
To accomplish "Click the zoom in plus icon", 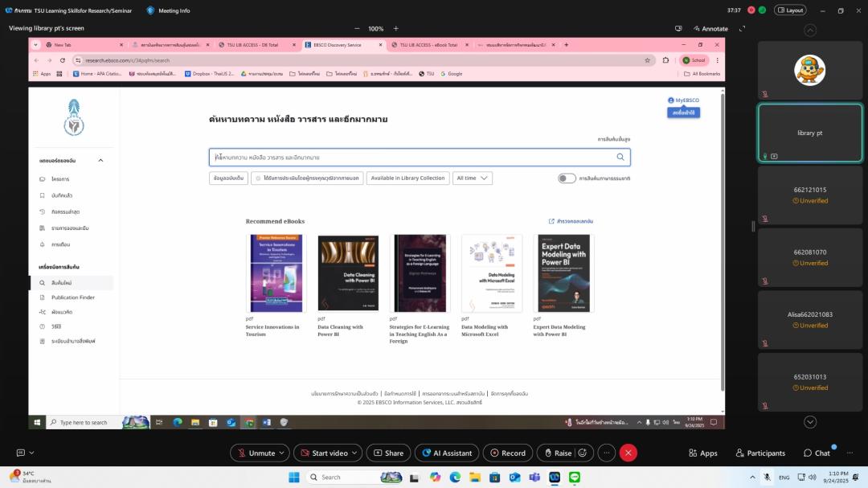I will tap(395, 28).
